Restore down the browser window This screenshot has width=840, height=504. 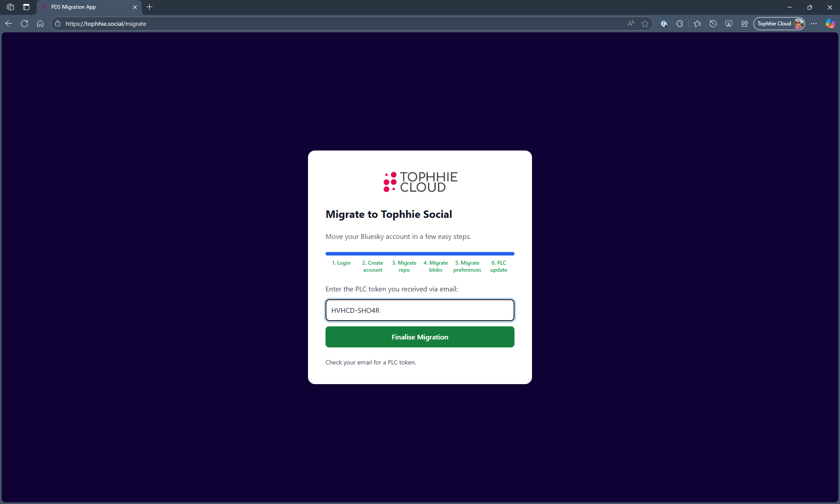[x=810, y=7]
